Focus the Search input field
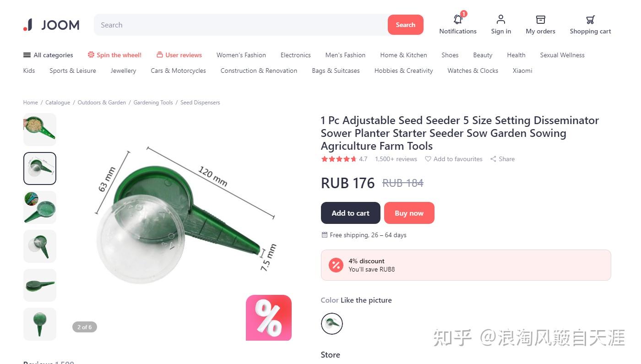 (241, 25)
